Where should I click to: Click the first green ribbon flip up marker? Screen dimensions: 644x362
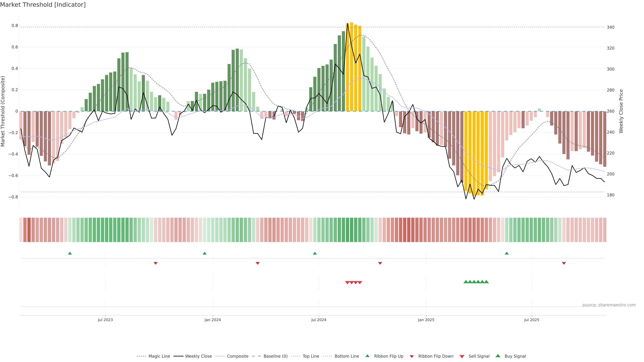pos(70,253)
